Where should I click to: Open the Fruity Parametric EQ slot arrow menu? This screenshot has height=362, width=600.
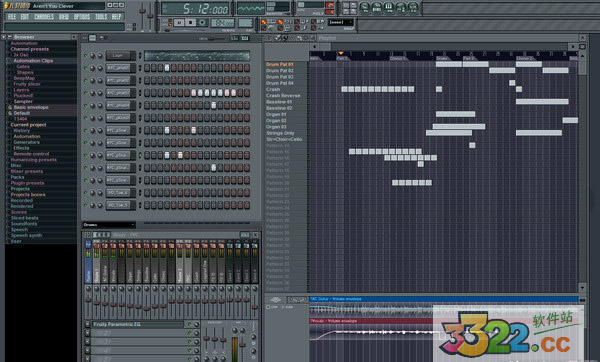[88, 324]
